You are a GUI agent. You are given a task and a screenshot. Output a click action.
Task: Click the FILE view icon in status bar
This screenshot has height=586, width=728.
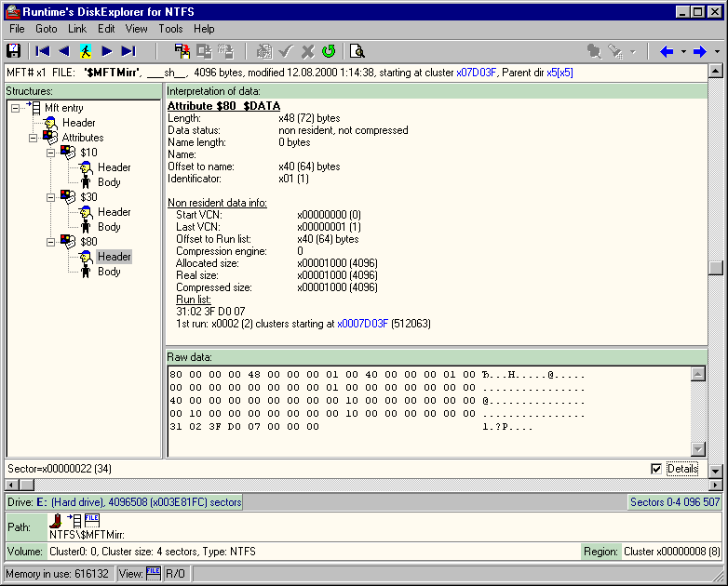154,574
